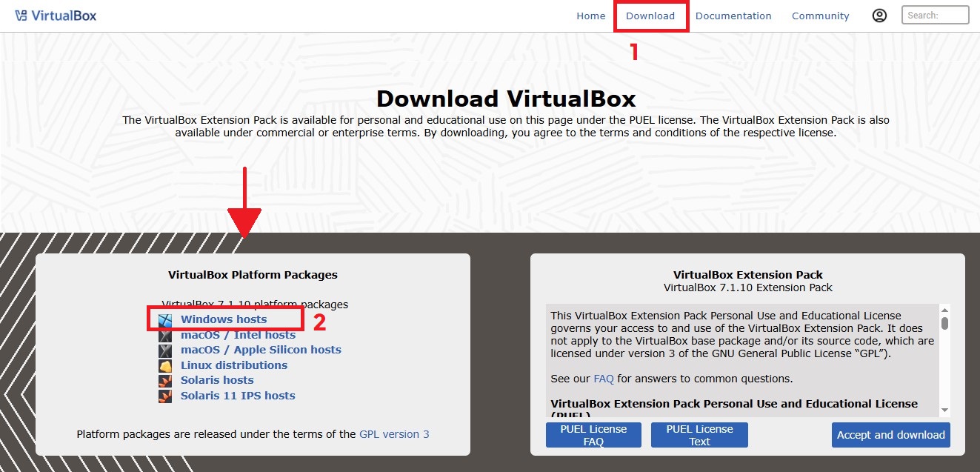Open the Community menu item

(820, 16)
